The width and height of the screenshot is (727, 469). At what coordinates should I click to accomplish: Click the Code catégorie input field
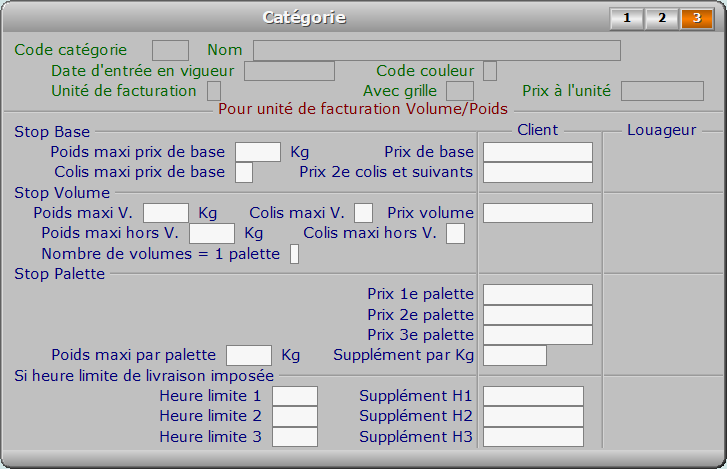pos(170,51)
